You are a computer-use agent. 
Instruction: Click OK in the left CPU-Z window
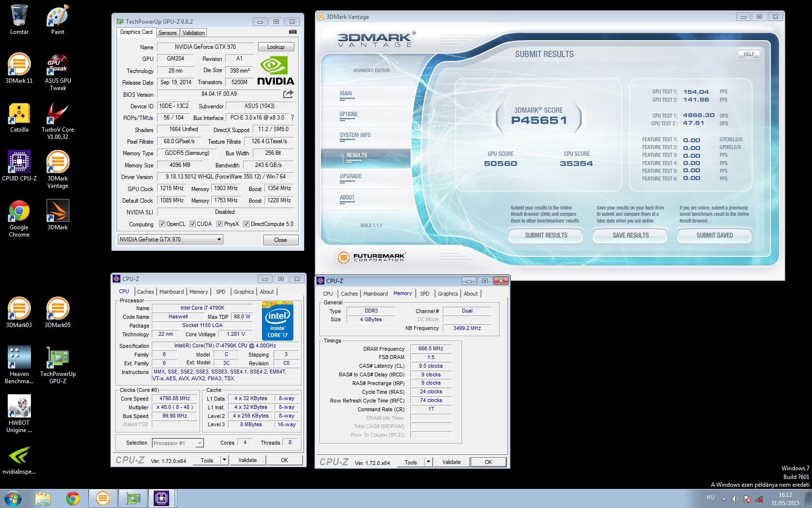[x=285, y=460]
